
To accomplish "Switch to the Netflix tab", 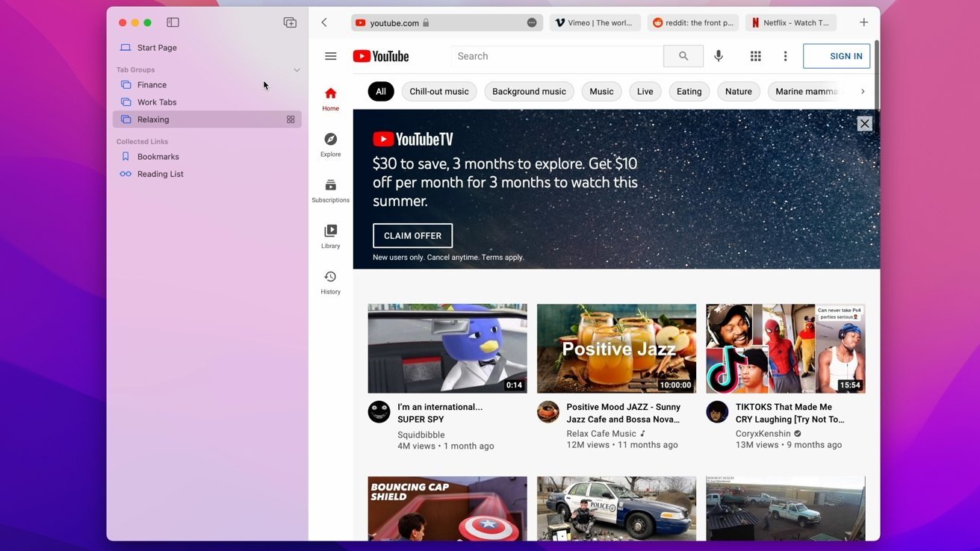I will [791, 23].
